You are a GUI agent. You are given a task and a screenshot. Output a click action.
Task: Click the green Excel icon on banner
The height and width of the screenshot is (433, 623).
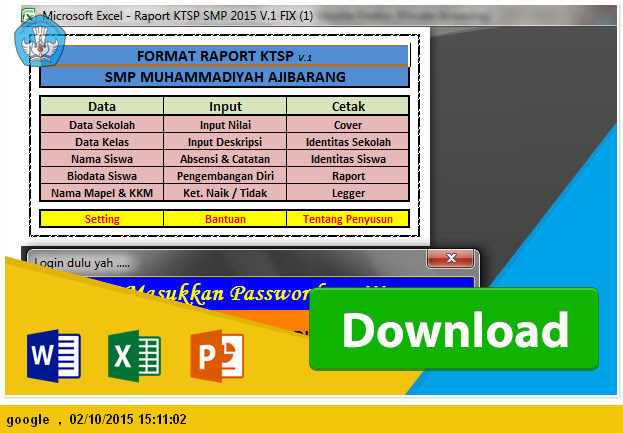[134, 356]
